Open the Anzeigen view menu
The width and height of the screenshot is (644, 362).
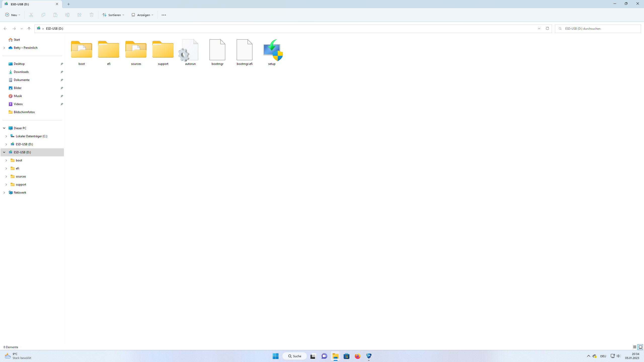(142, 15)
